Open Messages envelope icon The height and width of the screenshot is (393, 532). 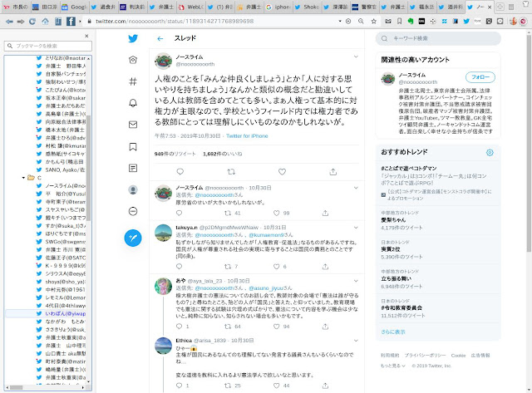point(133,125)
